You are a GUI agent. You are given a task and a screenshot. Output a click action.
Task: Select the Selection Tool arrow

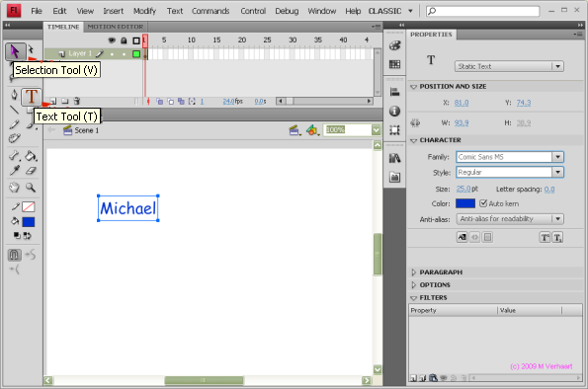point(15,51)
